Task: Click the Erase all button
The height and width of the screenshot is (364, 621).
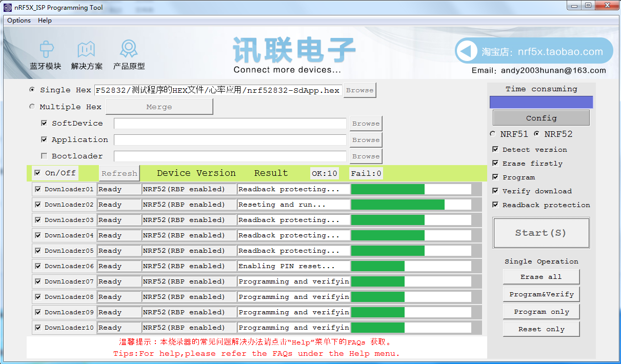Action: point(541,277)
